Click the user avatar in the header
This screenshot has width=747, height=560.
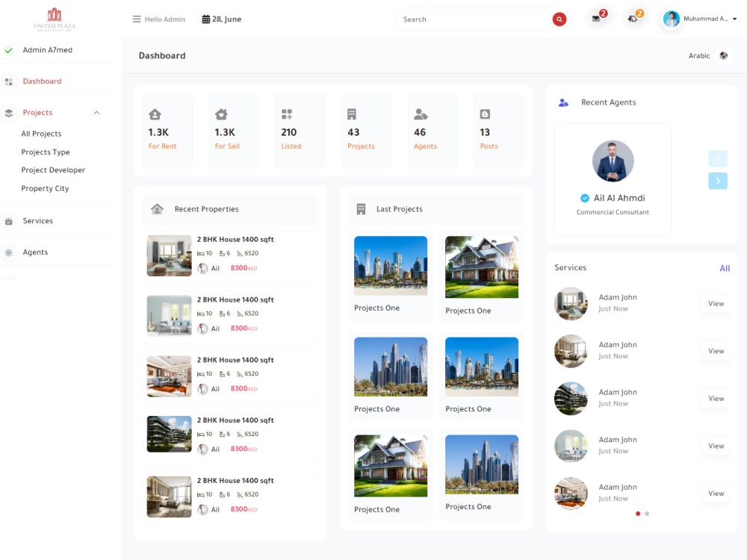[672, 19]
